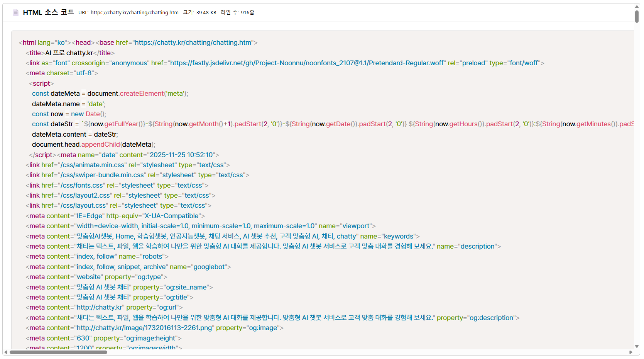This screenshot has width=644, height=359.
Task: Click the vertical scrollbar up arrow
Action: tap(637, 7)
